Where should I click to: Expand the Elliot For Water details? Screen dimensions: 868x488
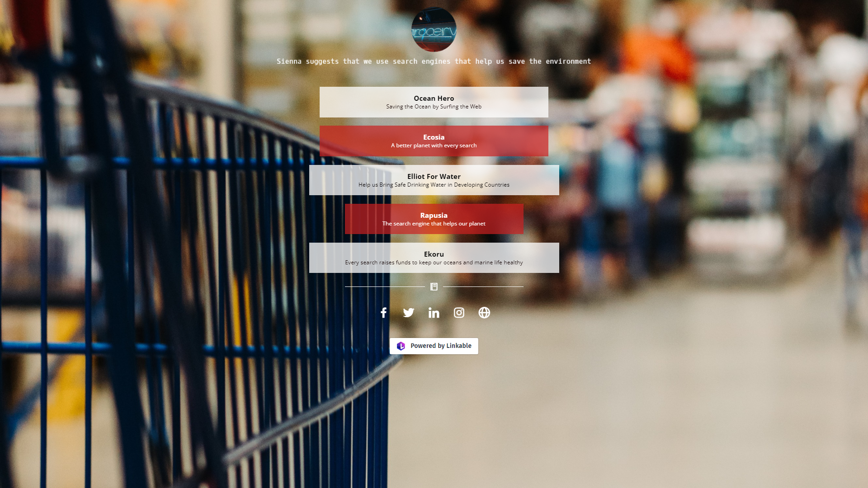click(x=434, y=180)
